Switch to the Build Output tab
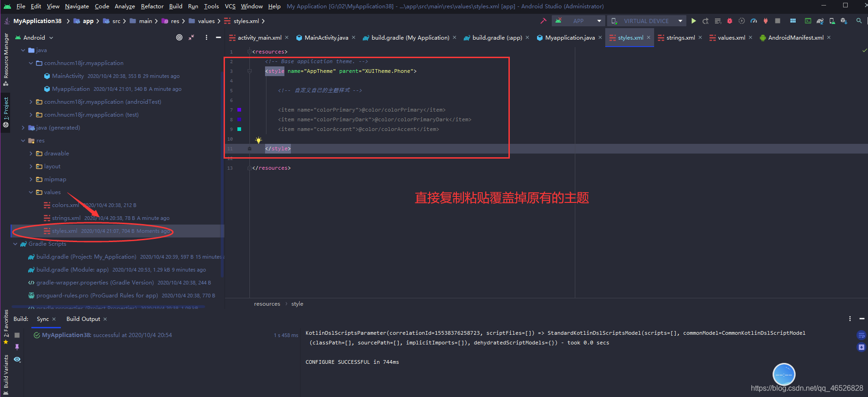Screen dimensions: 868x397 (x=83, y=319)
